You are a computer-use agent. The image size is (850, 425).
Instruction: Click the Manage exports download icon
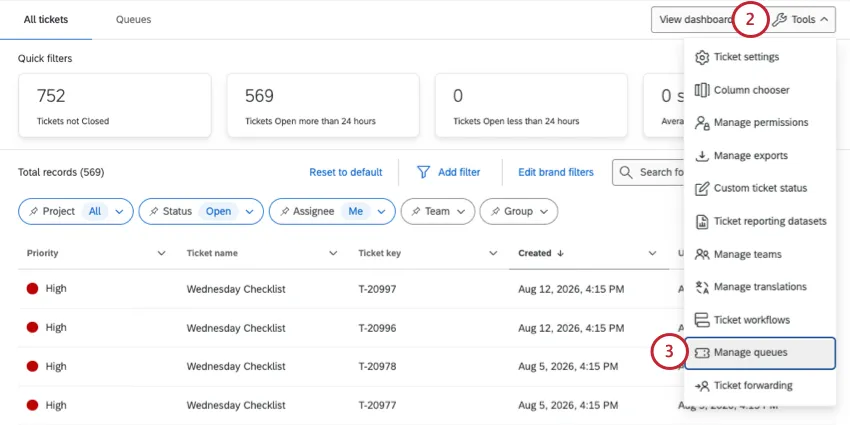[702, 156]
